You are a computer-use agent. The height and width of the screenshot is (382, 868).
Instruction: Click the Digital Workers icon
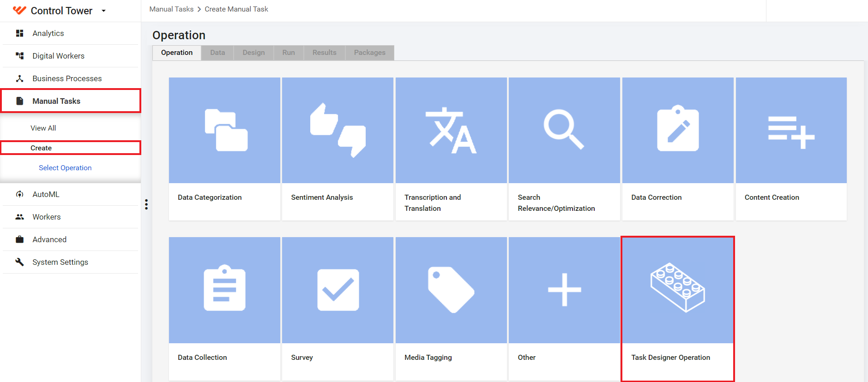coord(19,56)
